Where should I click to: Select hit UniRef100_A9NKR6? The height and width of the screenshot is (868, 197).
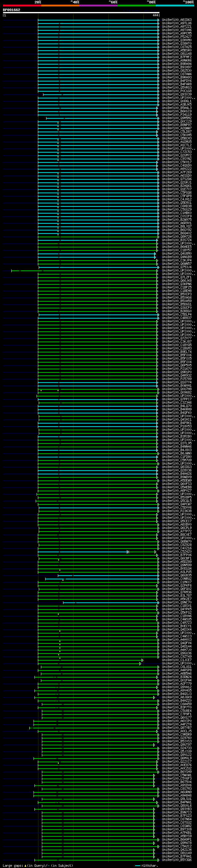(x=177, y=60)
